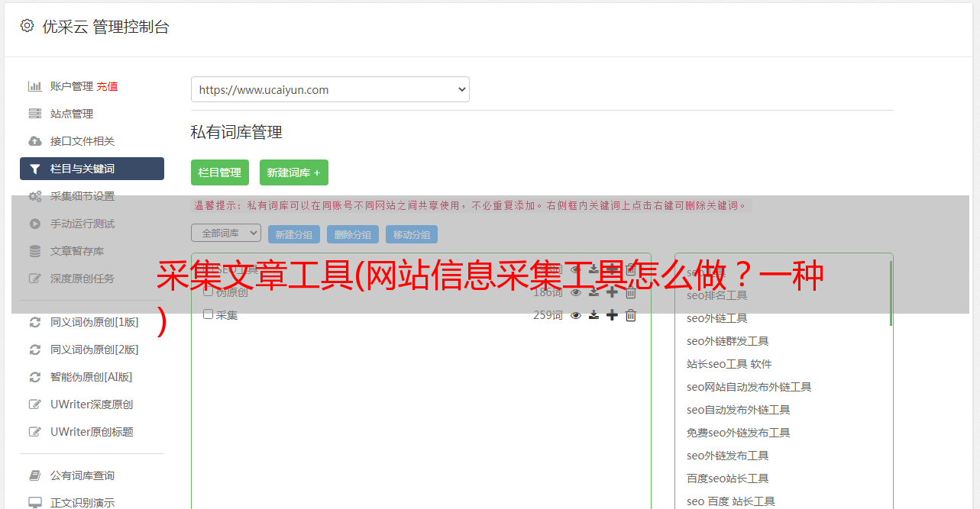The width and height of the screenshot is (980, 509).
Task: View 采集 library keywords with eye icon
Action: pyautogui.click(x=576, y=315)
